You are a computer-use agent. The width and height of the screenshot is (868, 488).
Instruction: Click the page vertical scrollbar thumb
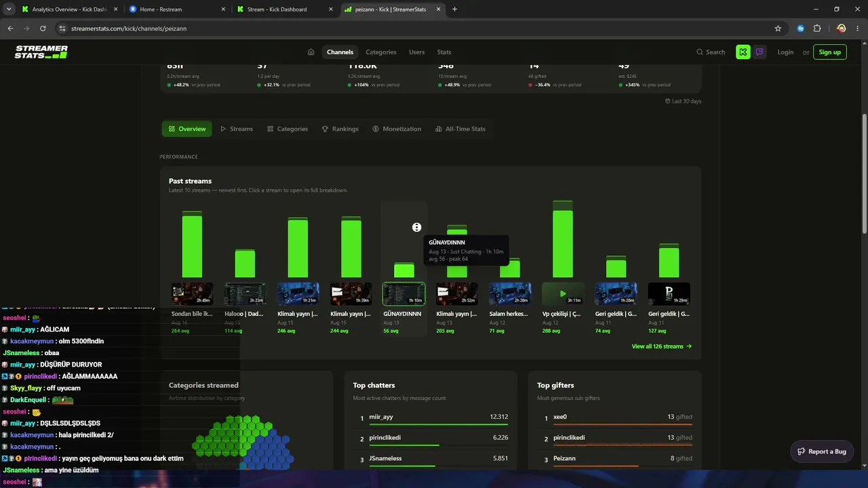click(864, 173)
